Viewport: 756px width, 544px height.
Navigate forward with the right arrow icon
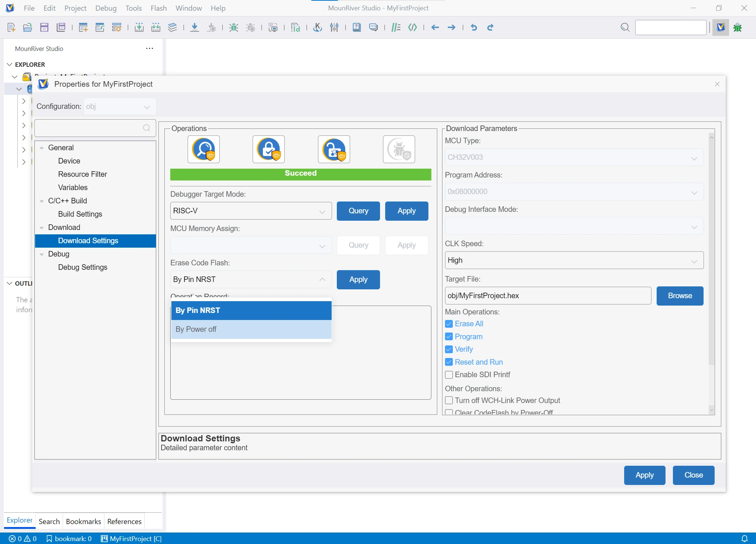451,27
